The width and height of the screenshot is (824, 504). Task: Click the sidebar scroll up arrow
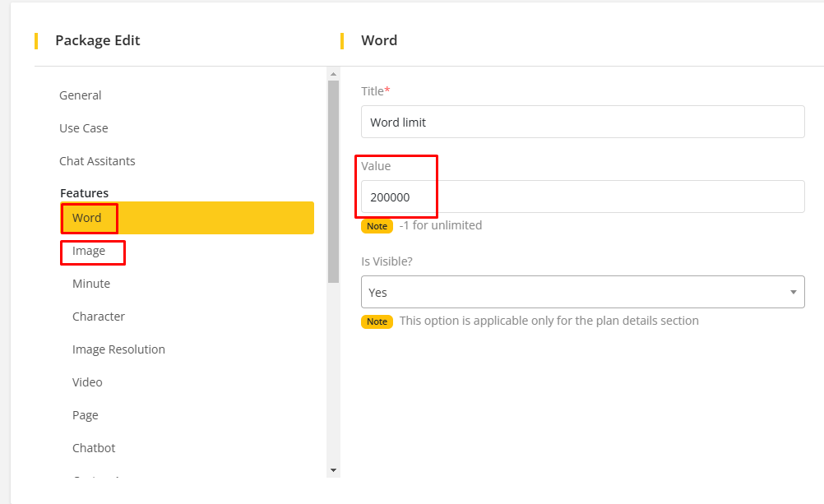click(333, 73)
